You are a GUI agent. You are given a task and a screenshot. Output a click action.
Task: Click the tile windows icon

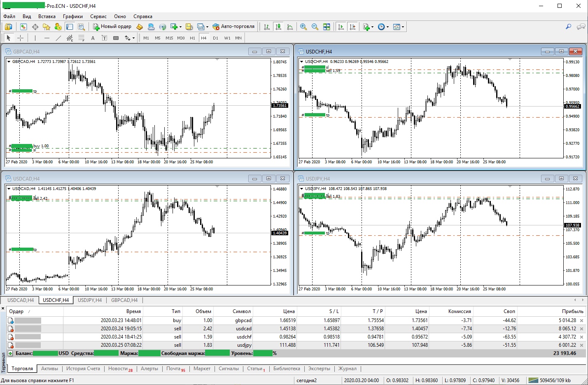(327, 27)
